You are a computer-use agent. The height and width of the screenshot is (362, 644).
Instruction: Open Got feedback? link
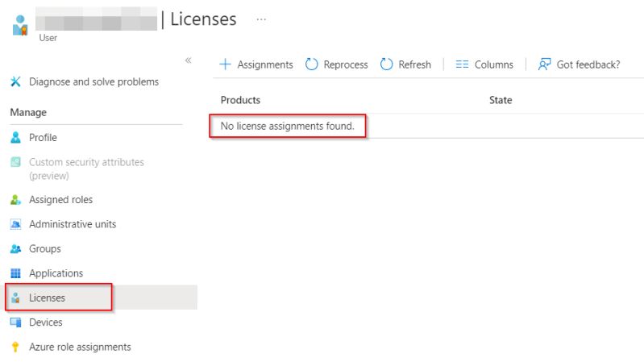tap(588, 64)
